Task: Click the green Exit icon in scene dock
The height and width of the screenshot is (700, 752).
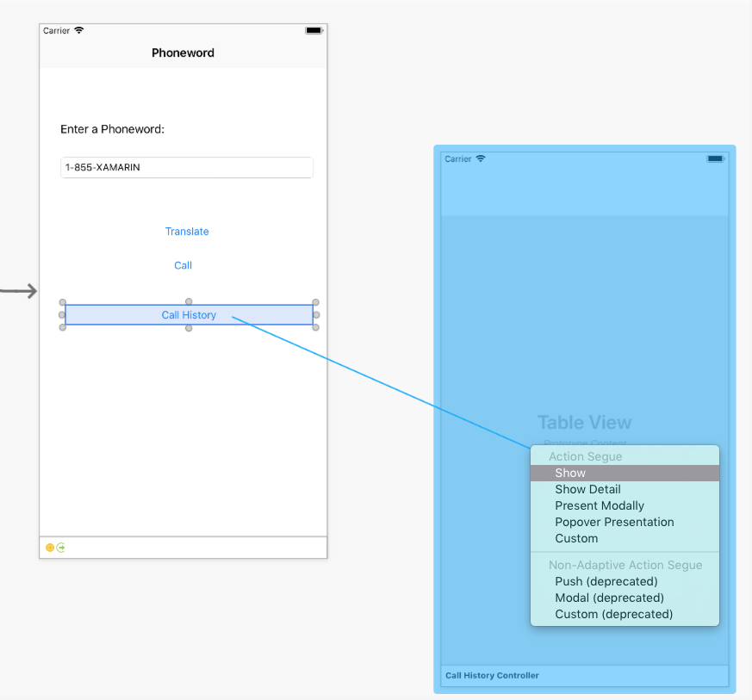Action: pos(60,548)
